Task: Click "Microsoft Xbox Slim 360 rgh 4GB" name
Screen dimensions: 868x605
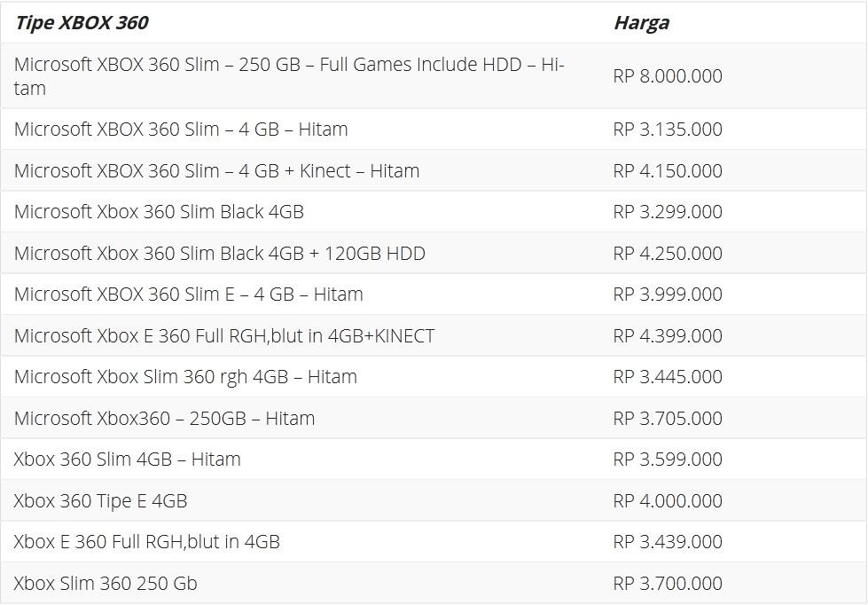Action: click(x=185, y=377)
